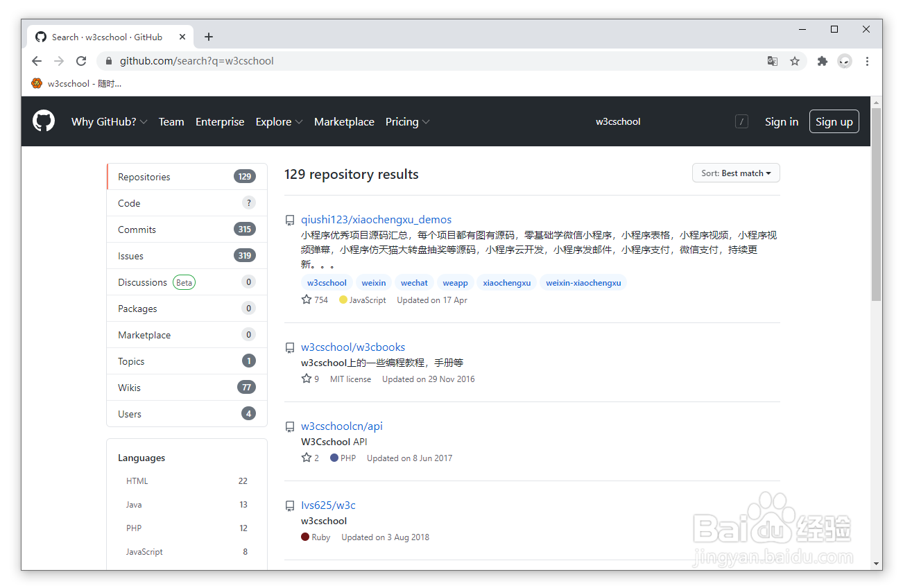Reload the page with refresh icon
This screenshot has width=903, height=588.
pos(81,61)
